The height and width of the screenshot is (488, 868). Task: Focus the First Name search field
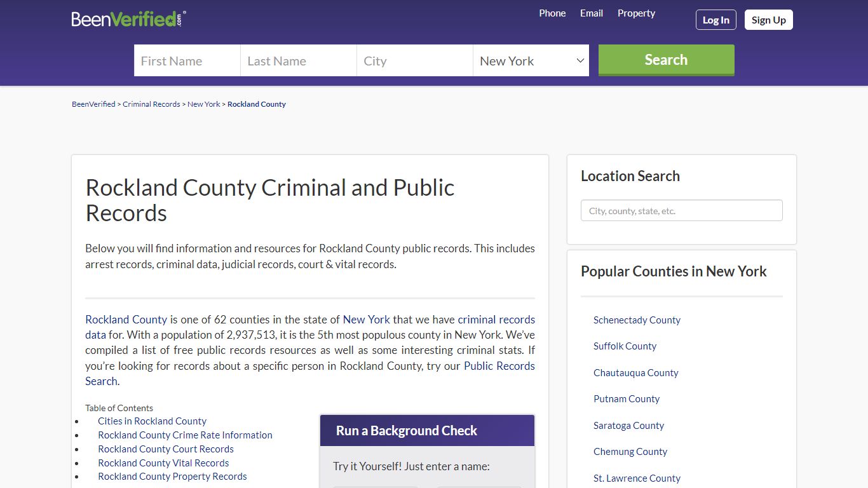tap(187, 60)
